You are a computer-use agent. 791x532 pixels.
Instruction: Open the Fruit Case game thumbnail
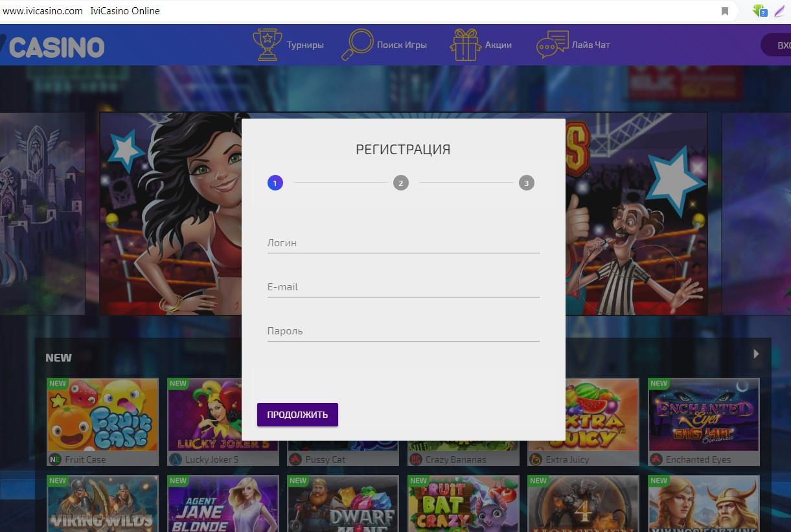click(x=102, y=415)
